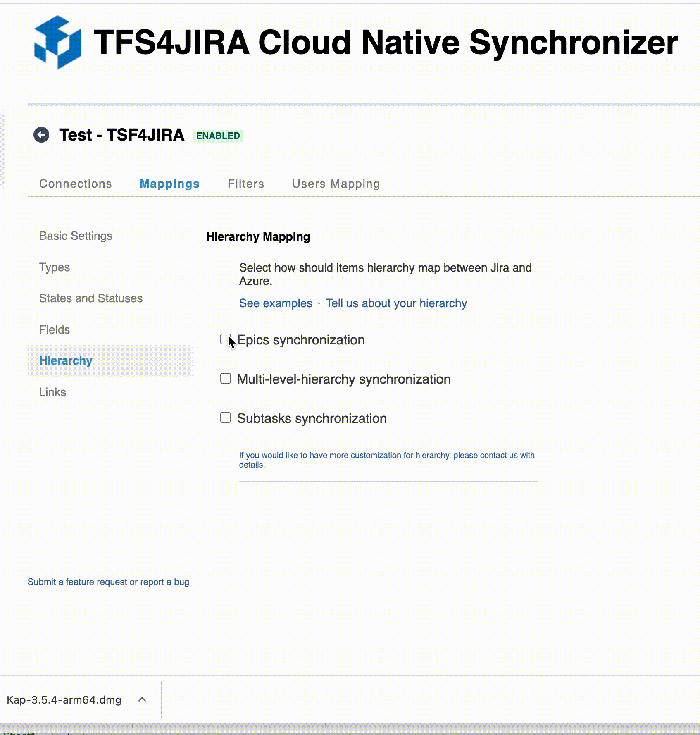Viewport: 700px width, 735px height.
Task: Switch to the Connections tab
Action: [x=76, y=184]
